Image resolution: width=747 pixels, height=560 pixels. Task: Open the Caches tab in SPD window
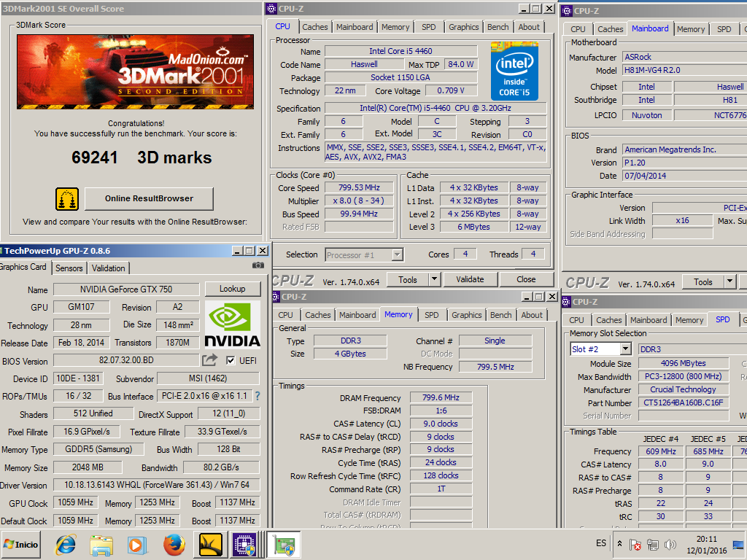(609, 320)
